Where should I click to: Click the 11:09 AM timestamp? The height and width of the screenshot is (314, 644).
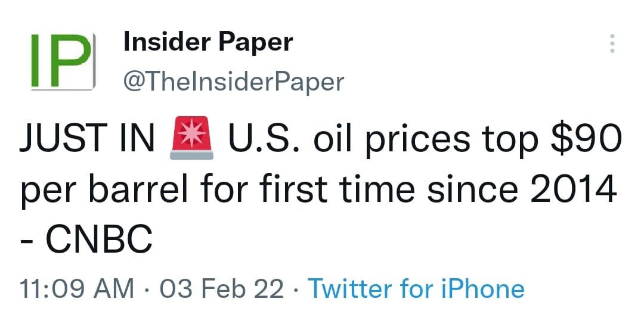(77, 289)
